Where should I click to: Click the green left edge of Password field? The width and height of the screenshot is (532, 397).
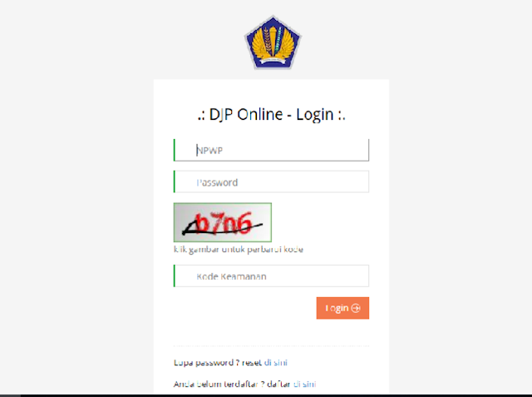pos(175,181)
